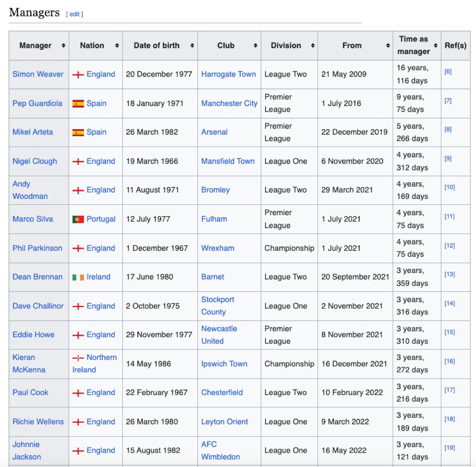Open Pep Guardiola's page

(x=38, y=104)
